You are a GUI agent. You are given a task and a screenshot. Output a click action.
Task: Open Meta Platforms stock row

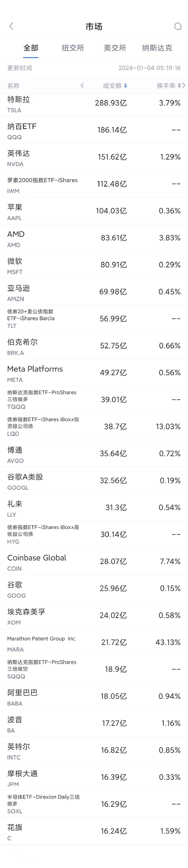(94, 373)
